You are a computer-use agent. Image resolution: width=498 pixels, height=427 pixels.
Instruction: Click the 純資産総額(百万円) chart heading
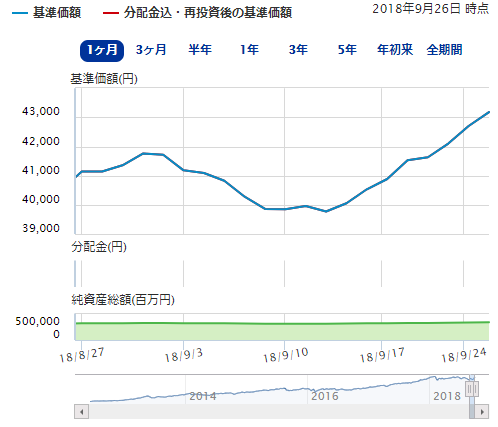[123, 300]
